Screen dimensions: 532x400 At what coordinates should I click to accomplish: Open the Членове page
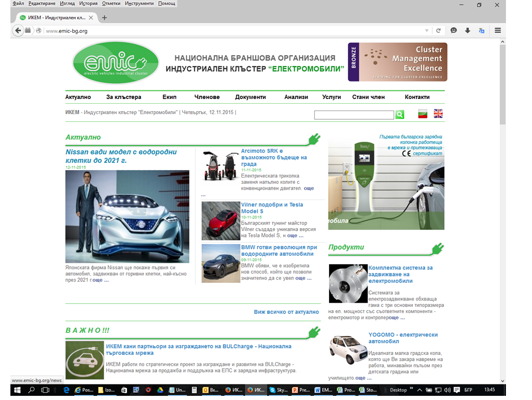[x=207, y=97]
